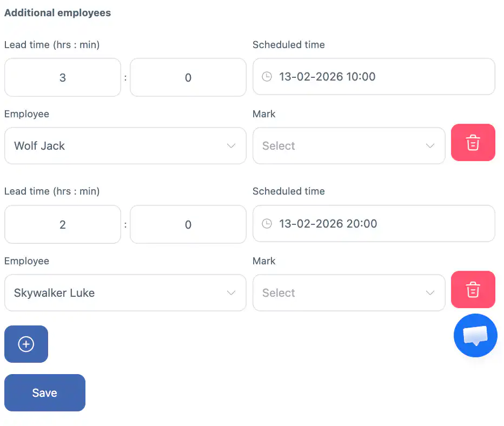The width and height of the screenshot is (504, 426).
Task: Open Mark select for Skywalker Luke
Action: click(348, 293)
